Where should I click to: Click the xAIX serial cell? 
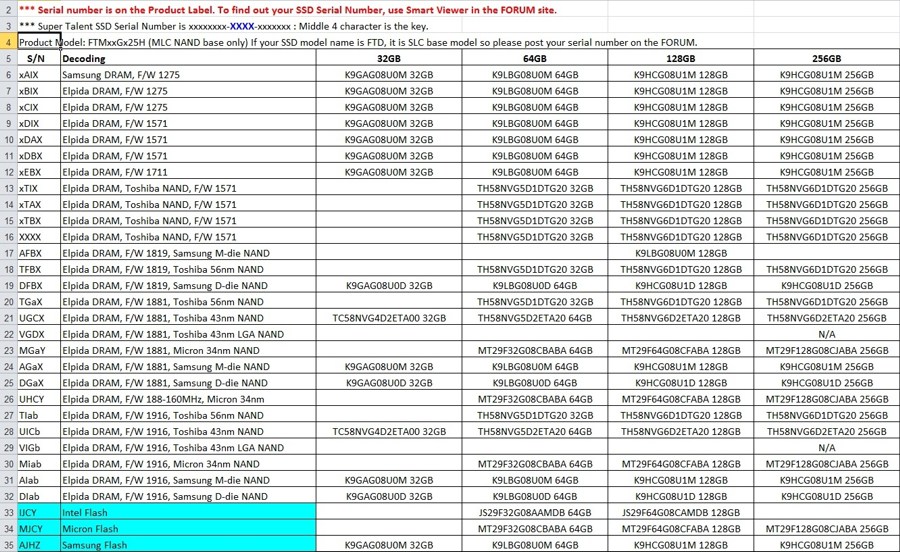38,75
